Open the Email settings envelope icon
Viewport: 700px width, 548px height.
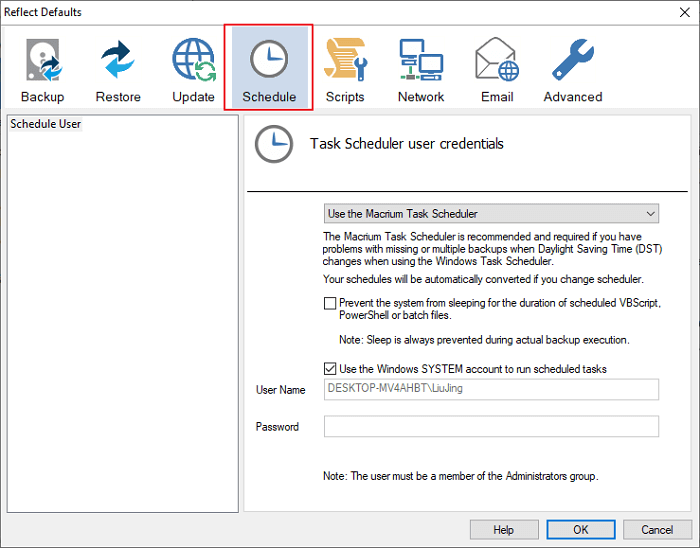[497, 69]
